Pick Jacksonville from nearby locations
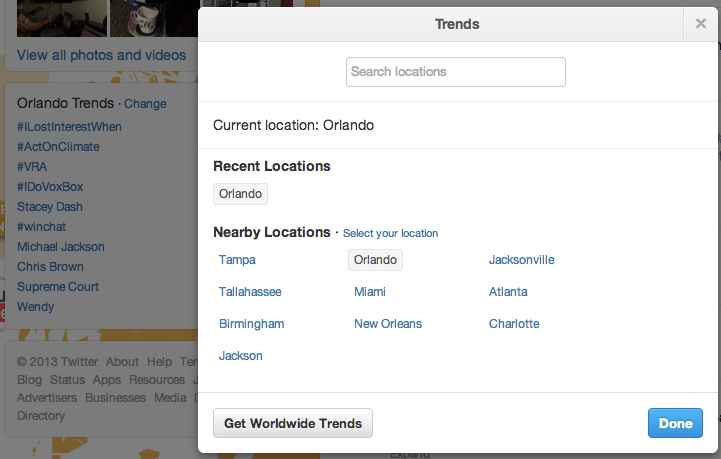Viewport: 721px width, 459px height. [x=521, y=260]
